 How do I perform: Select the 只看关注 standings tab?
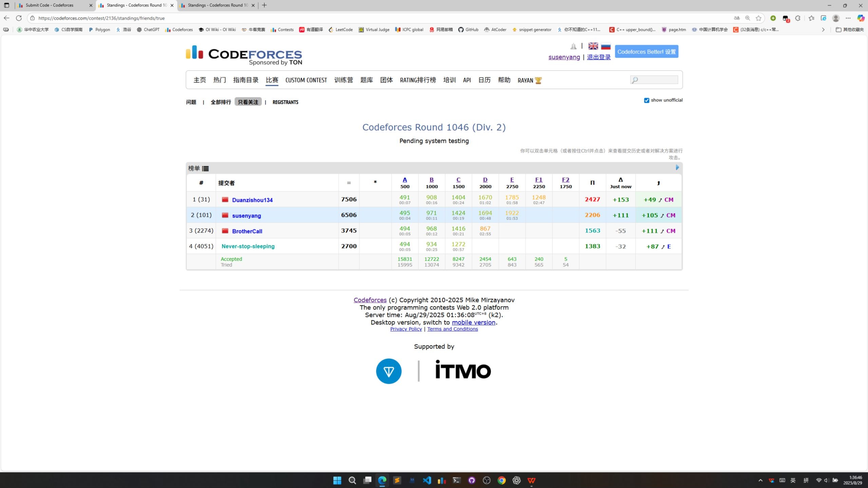click(248, 102)
